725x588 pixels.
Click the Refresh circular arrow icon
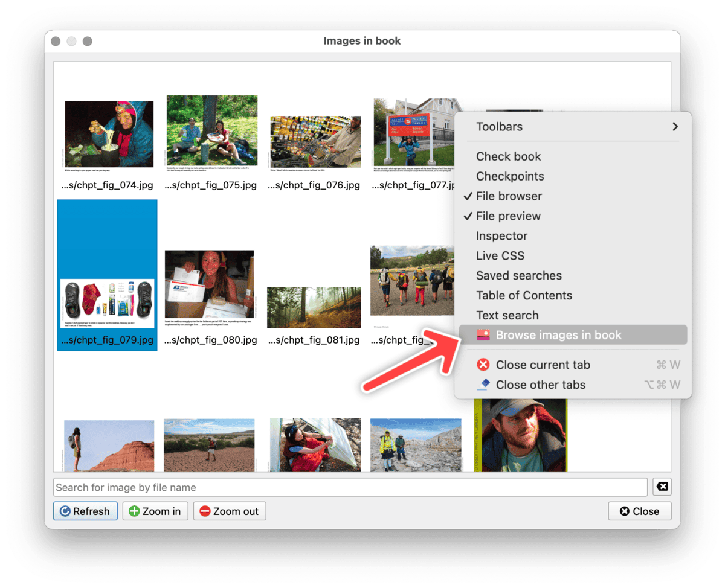65,511
